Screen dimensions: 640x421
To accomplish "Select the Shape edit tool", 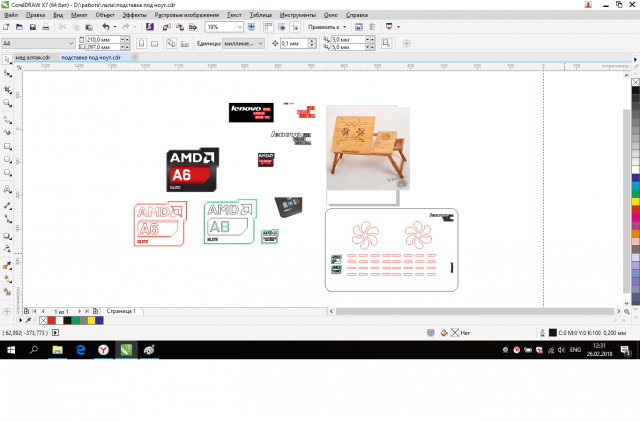I will [x=7, y=74].
